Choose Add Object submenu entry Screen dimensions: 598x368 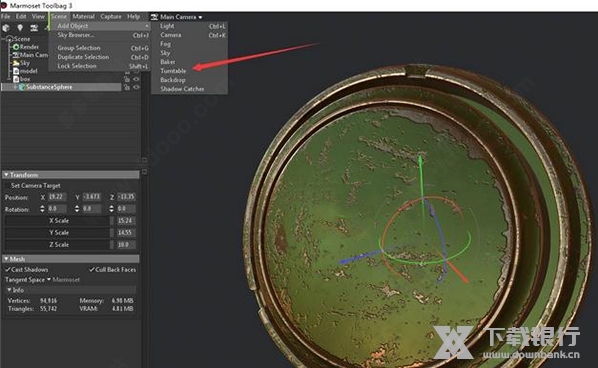click(100, 26)
